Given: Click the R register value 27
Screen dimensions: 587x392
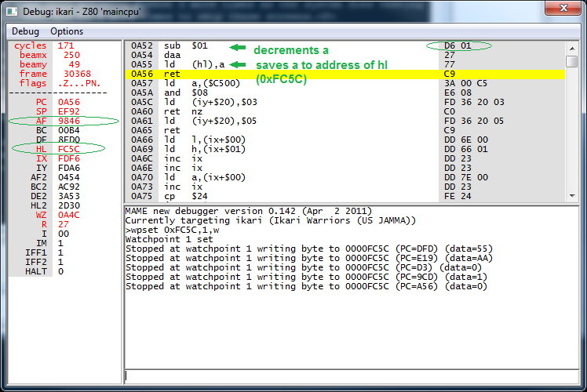Looking at the screenshot, I should tap(64, 224).
